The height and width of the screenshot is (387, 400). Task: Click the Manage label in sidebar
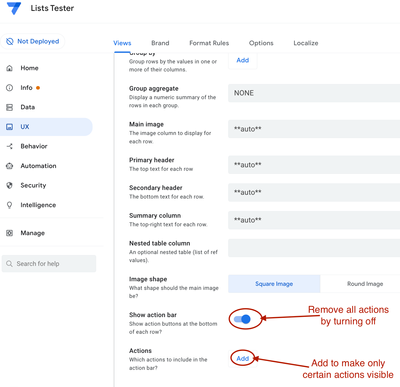coord(32,233)
